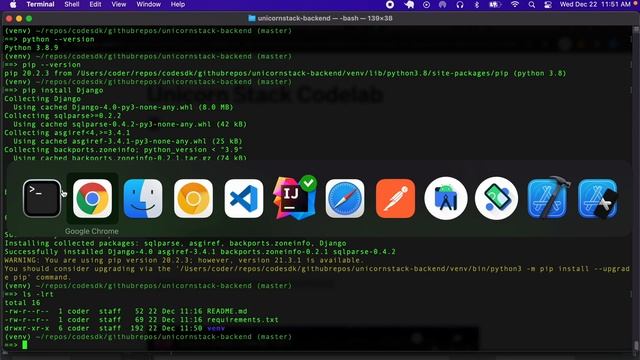Click the folder proxy icon in title bar
Screen dimensions: 640x360
[252, 18]
